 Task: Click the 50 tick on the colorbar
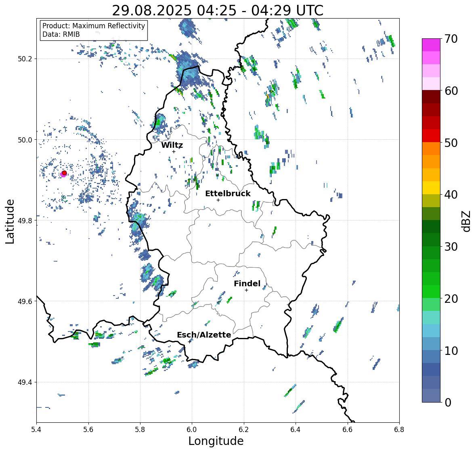pyautogui.click(x=451, y=143)
